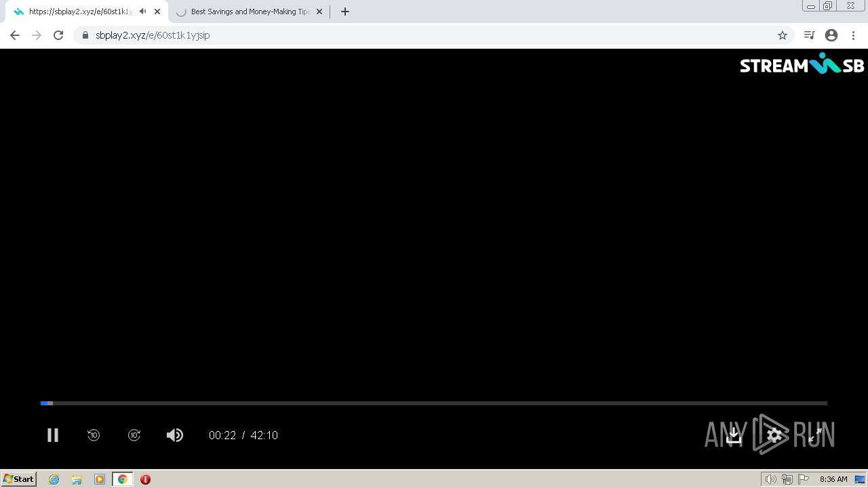Open media player taskbar icon

click(x=100, y=479)
